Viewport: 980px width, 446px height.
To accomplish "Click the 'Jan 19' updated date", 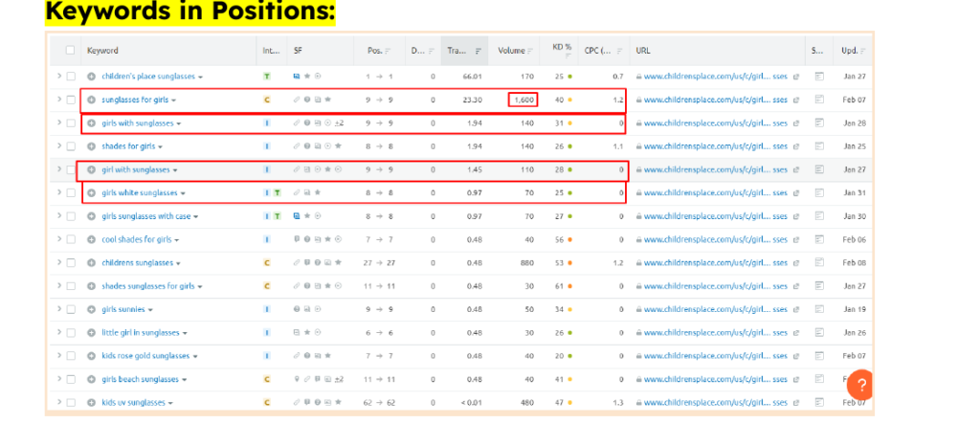I will pyautogui.click(x=853, y=310).
